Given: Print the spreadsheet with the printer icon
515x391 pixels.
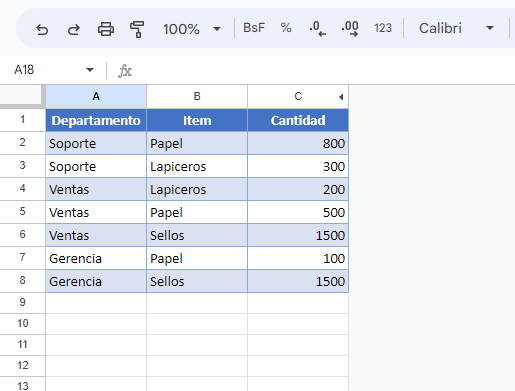Looking at the screenshot, I should (106, 29).
